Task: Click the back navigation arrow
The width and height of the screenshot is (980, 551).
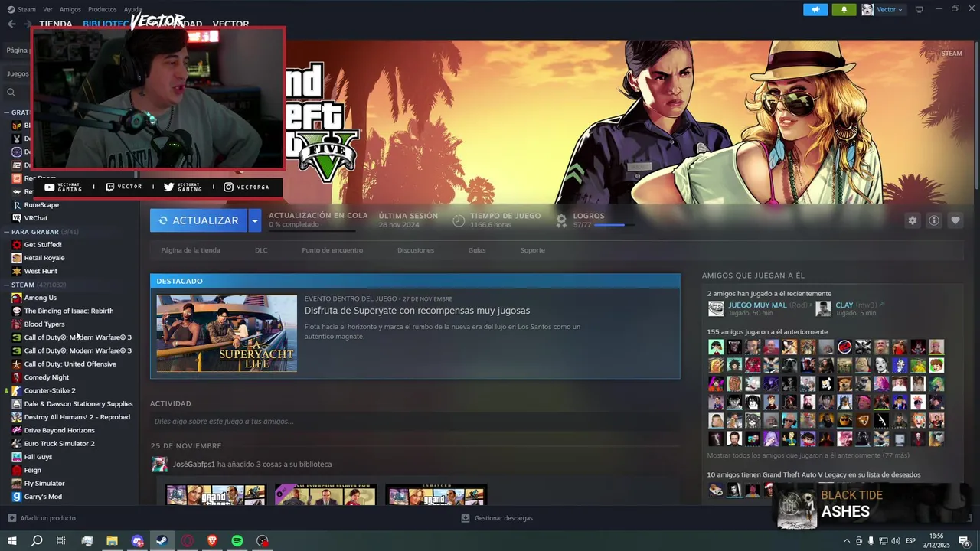Action: (11, 24)
